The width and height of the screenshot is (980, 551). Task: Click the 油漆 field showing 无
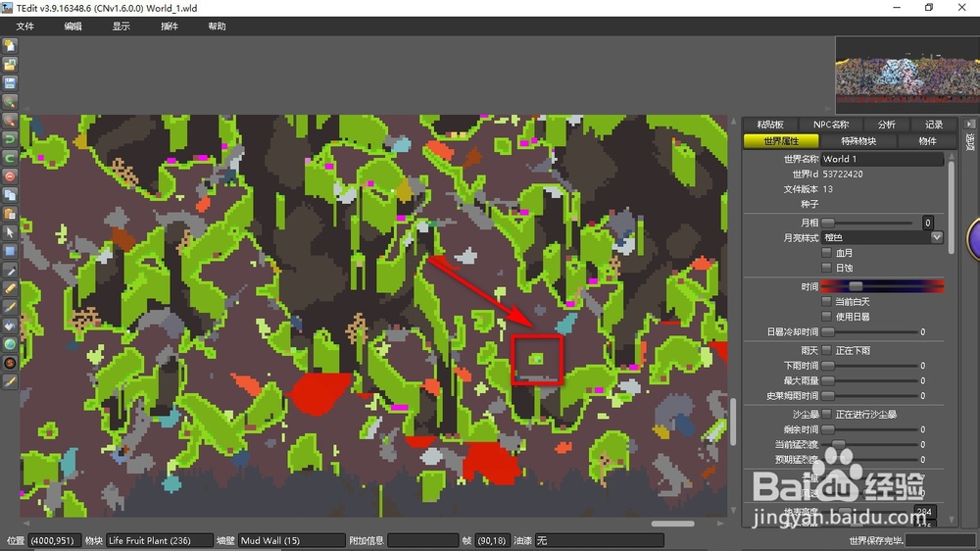[x=600, y=540]
